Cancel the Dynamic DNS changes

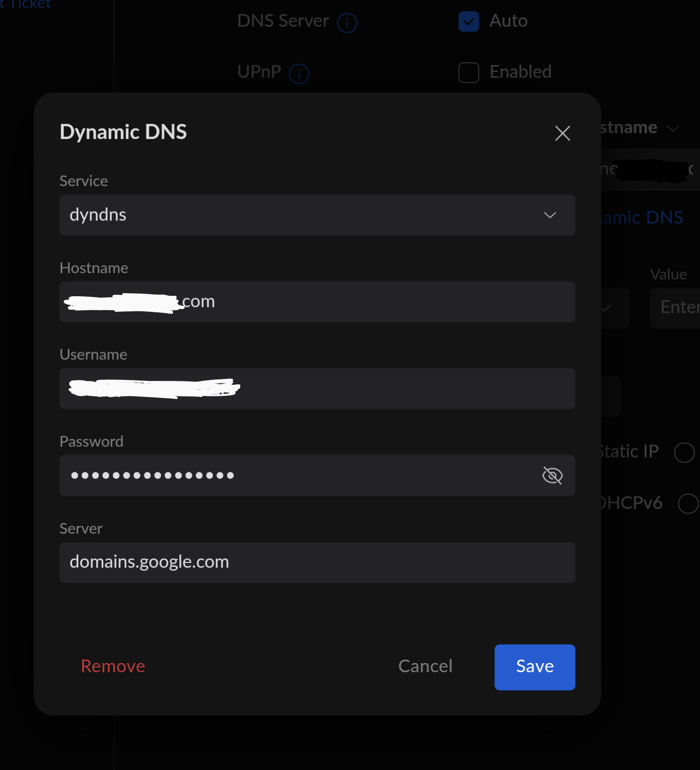(x=425, y=666)
